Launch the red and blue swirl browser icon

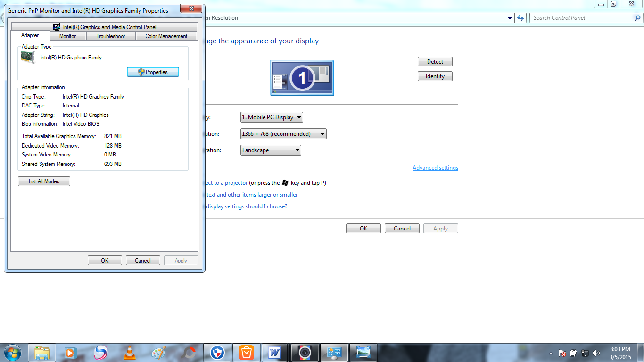pos(100,353)
